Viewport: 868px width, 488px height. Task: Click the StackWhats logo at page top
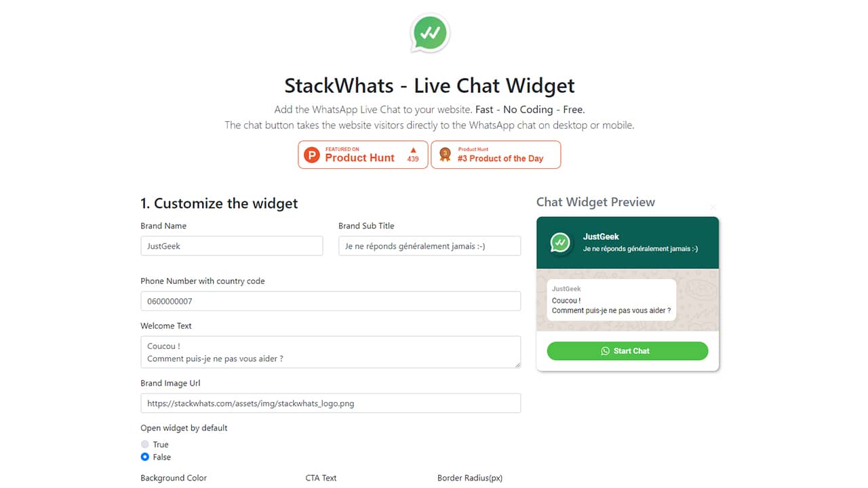(430, 33)
